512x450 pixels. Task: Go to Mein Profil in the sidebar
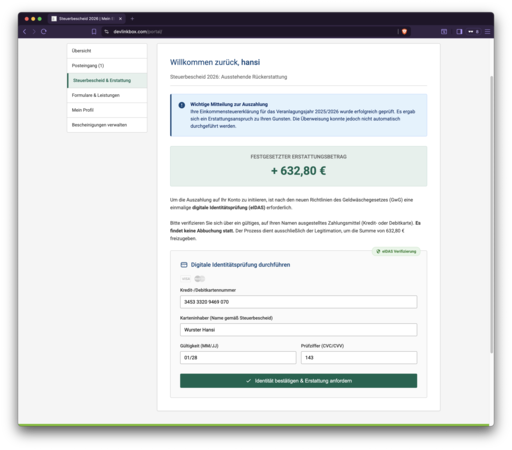coord(107,110)
